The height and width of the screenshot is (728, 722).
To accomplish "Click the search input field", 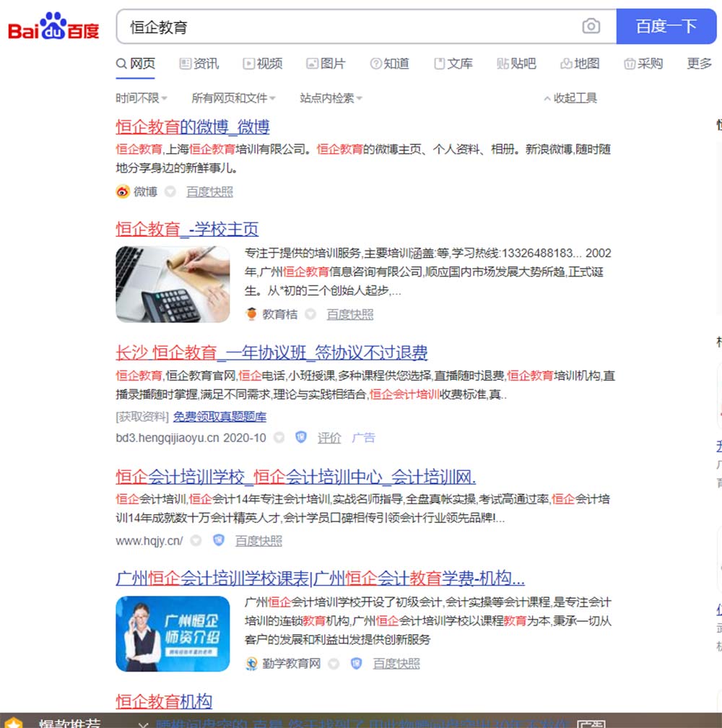I will click(347, 27).
